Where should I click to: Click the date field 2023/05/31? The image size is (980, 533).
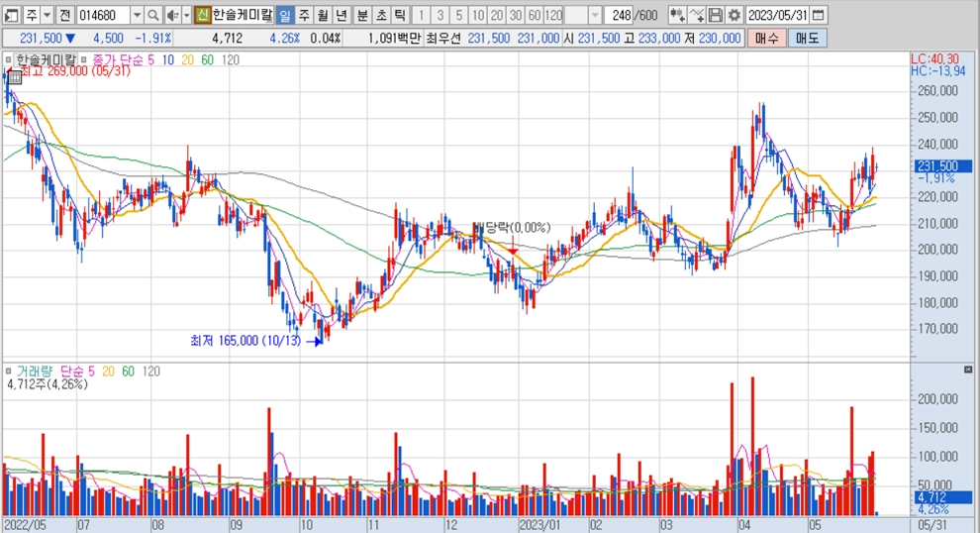(x=777, y=15)
